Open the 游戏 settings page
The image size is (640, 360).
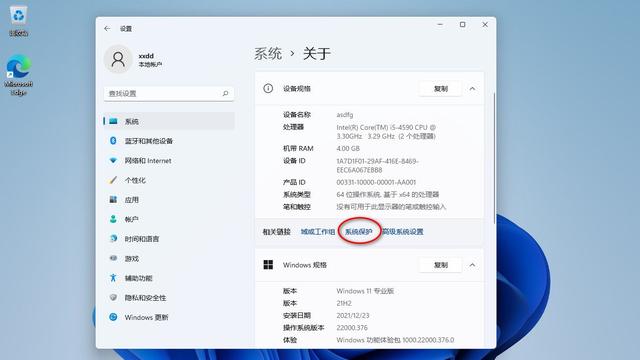point(169,258)
